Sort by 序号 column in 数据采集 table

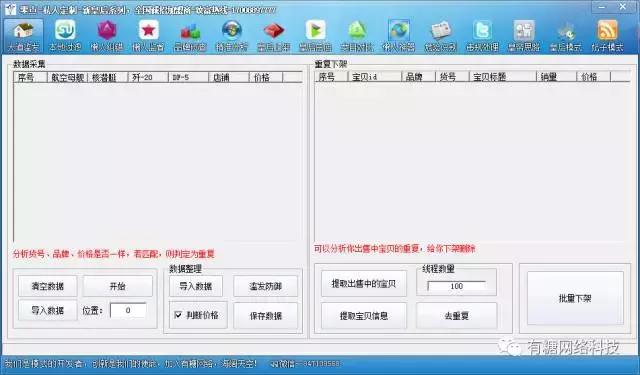[30, 77]
